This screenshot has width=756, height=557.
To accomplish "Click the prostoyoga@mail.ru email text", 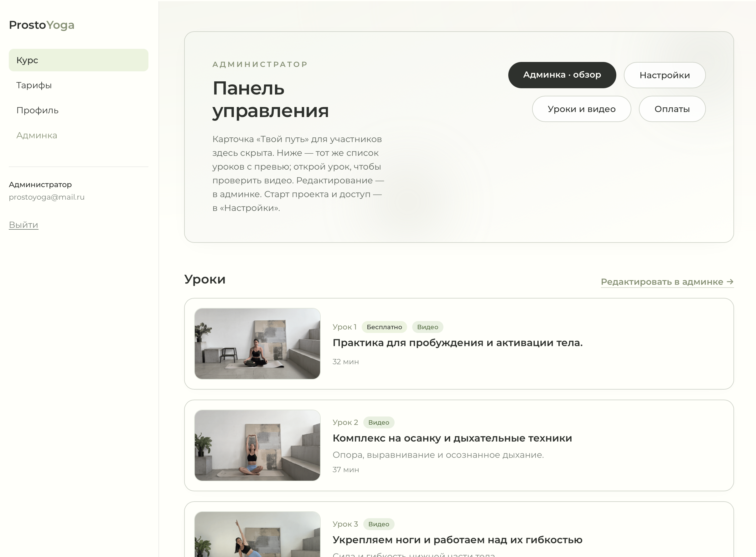I will [47, 197].
